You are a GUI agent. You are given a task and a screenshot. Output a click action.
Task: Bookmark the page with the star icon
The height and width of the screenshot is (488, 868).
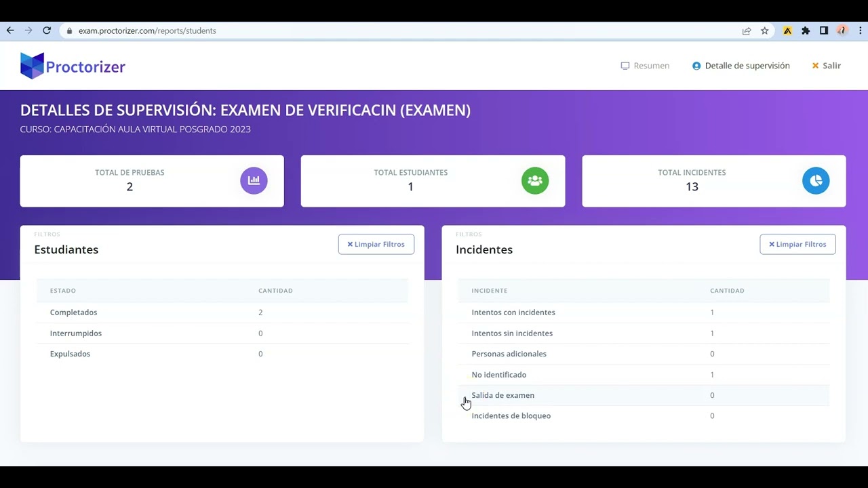pos(765,30)
